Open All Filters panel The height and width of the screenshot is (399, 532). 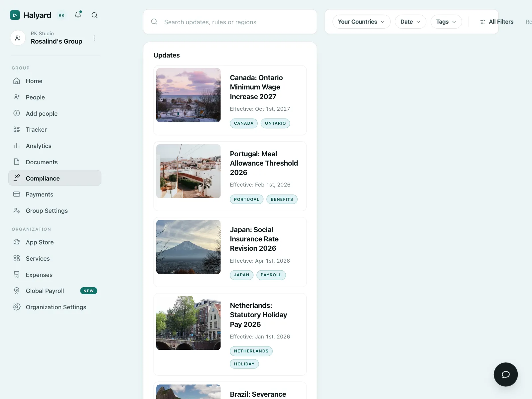coord(496,22)
